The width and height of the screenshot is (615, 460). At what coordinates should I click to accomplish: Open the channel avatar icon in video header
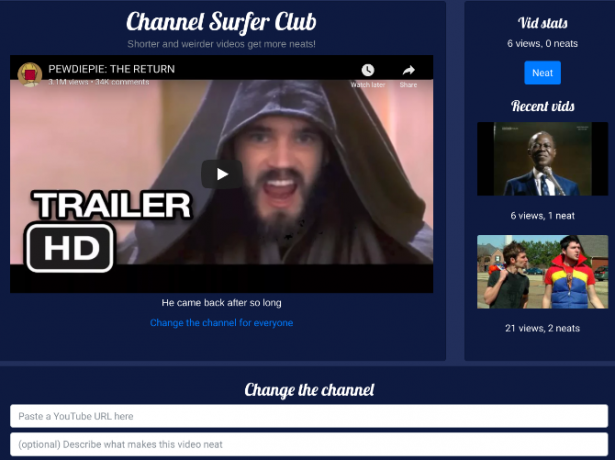tap(30, 74)
